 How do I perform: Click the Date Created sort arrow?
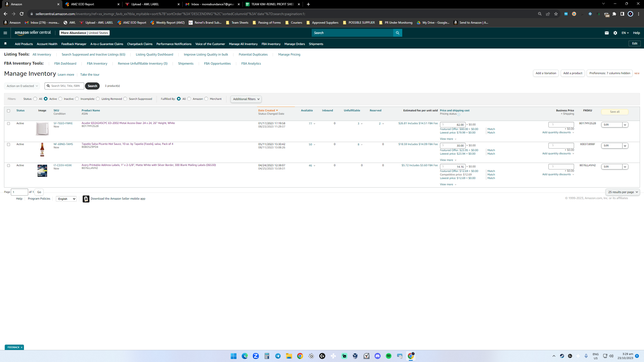(x=277, y=111)
